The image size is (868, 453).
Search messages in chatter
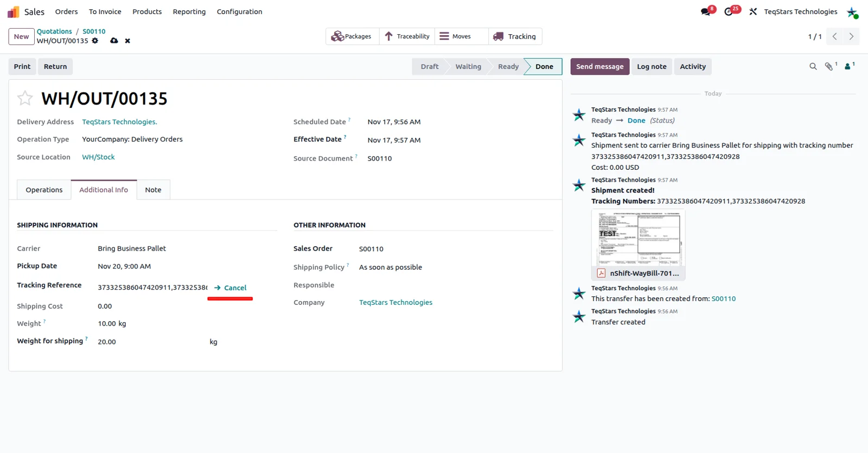813,66
